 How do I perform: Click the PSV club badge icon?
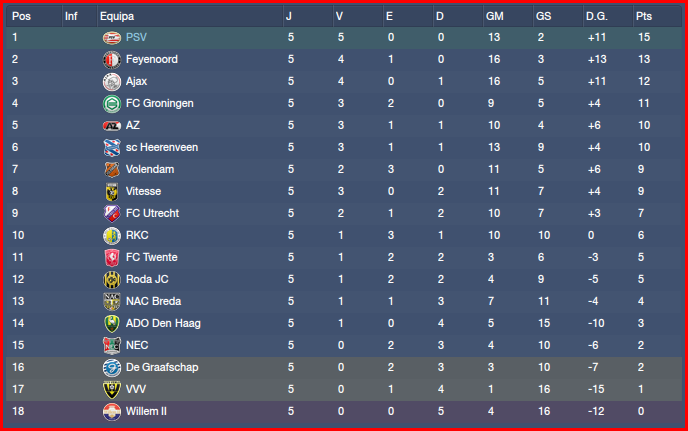tap(111, 37)
